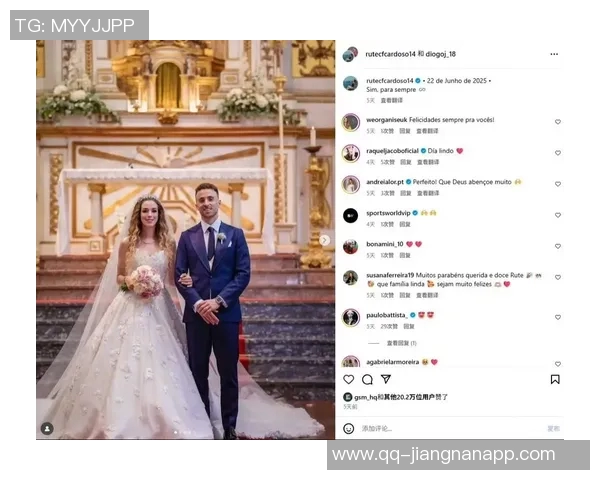Screen dimensions: 600x480
Task: Like the weorganiseuk comment
Action: point(558,122)
